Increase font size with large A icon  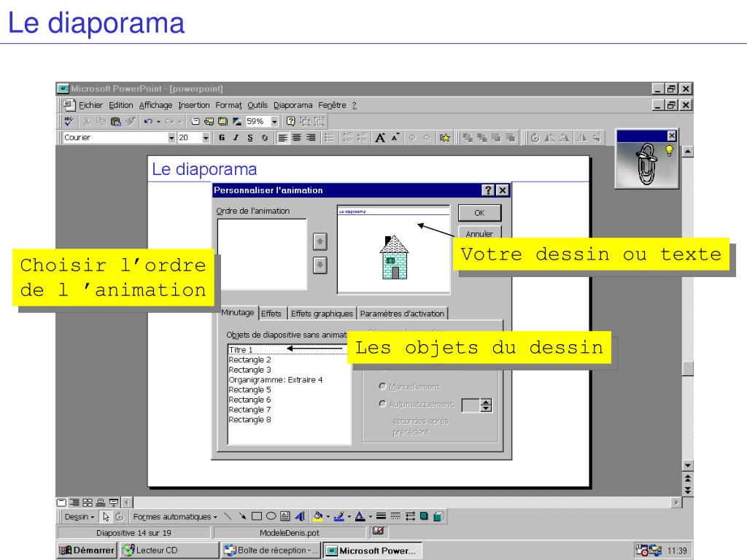tap(379, 138)
